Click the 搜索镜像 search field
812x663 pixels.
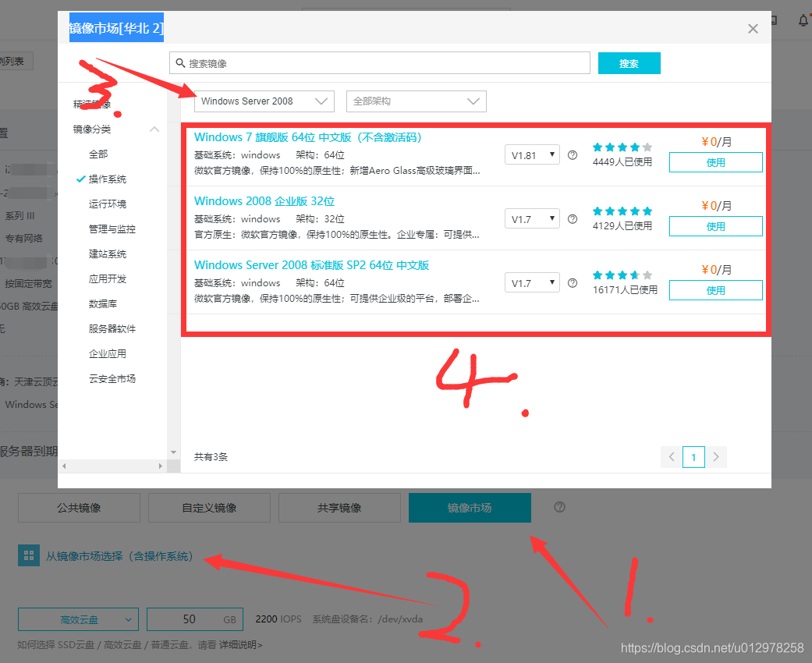coord(380,63)
